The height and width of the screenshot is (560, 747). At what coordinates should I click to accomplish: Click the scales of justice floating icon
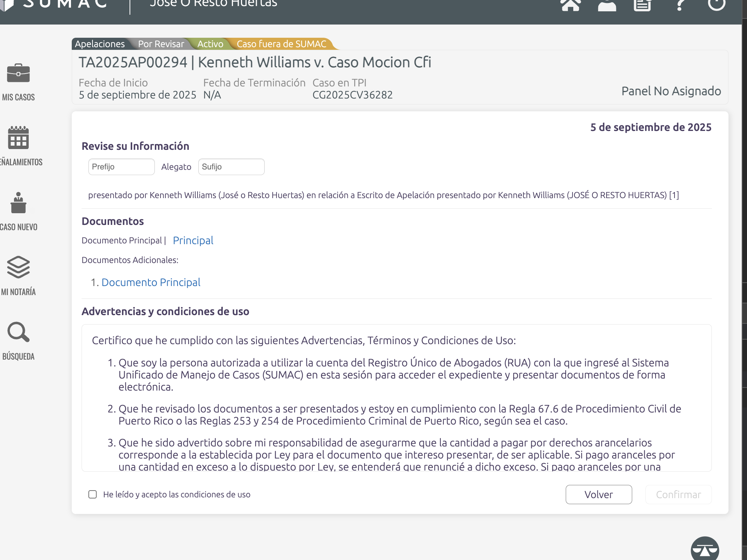click(x=705, y=549)
